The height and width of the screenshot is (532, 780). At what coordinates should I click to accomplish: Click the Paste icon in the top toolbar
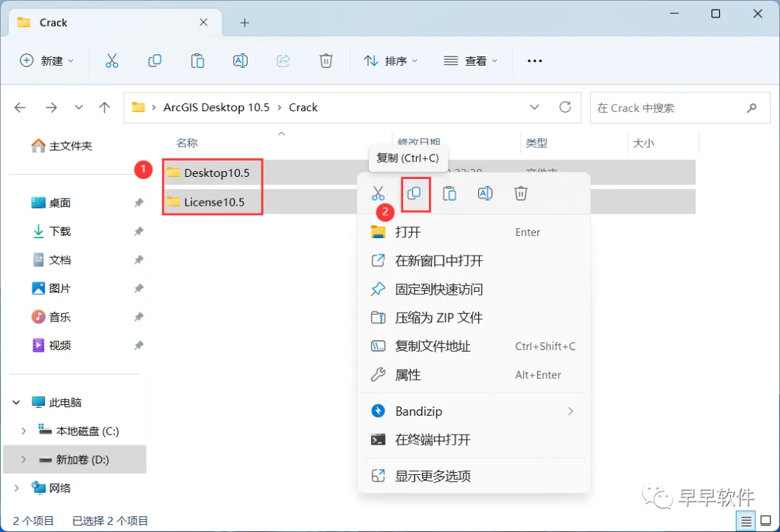pyautogui.click(x=197, y=61)
